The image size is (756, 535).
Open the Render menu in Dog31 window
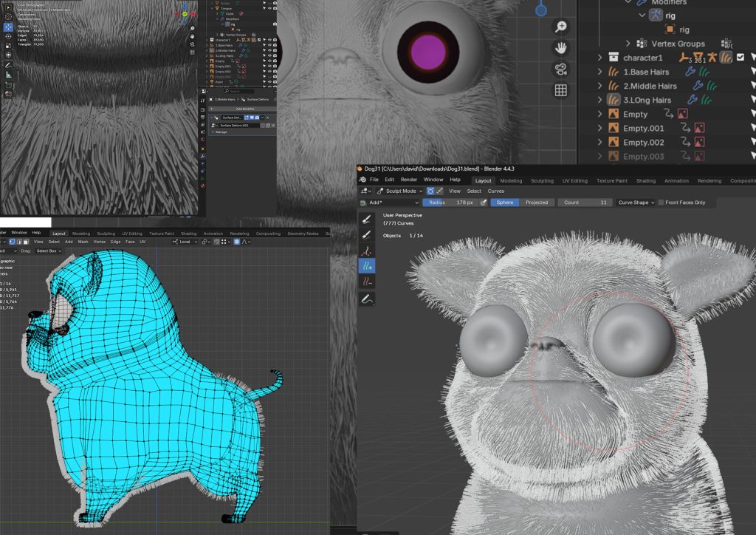[409, 180]
